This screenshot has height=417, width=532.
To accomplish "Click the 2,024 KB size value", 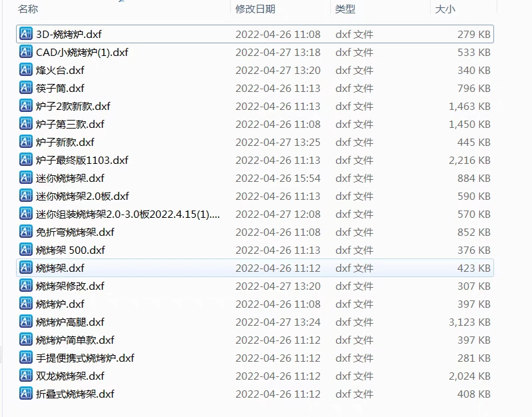I will (x=469, y=376).
